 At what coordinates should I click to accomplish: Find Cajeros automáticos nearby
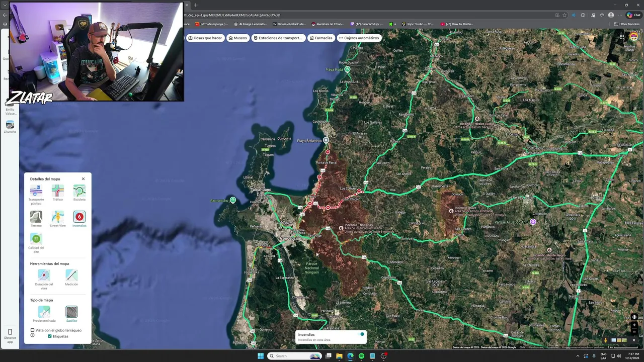(359, 38)
